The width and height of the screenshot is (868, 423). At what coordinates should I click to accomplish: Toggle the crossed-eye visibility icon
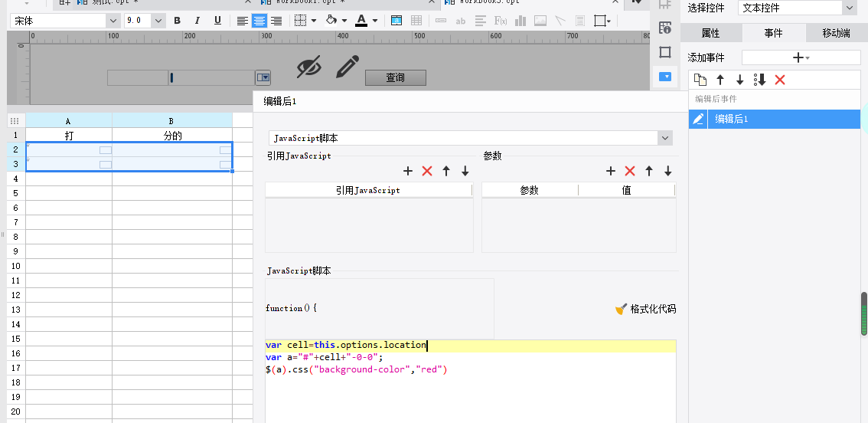pos(308,67)
